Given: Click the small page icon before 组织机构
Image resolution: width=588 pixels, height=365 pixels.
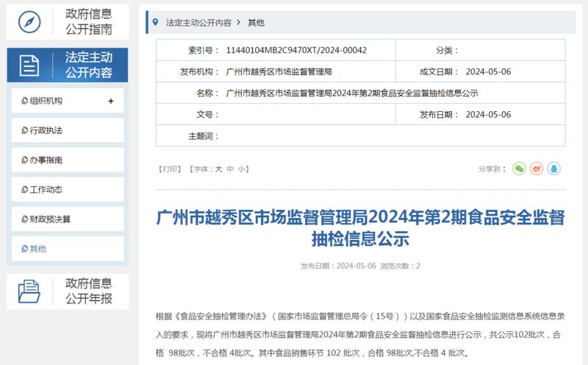Looking at the screenshot, I should (x=25, y=101).
